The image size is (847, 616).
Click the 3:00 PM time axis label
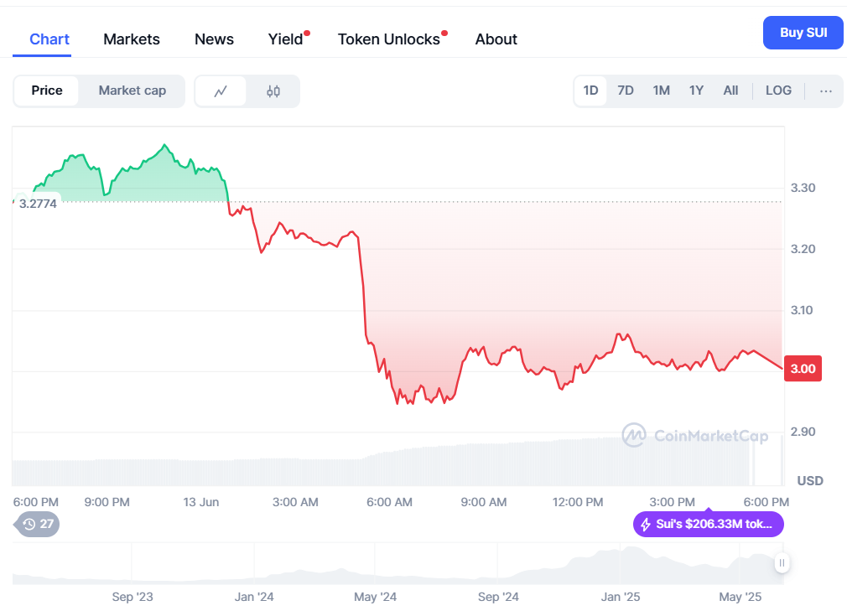click(672, 502)
